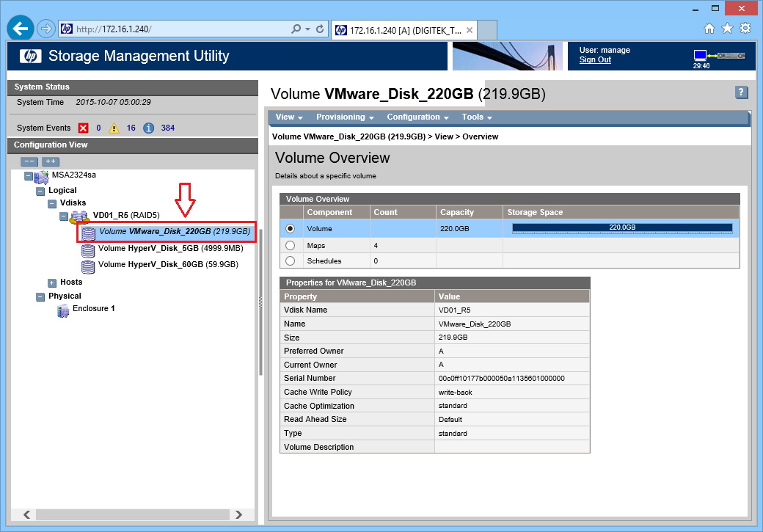
Task: Open the Favorites star icon
Action: click(727, 28)
